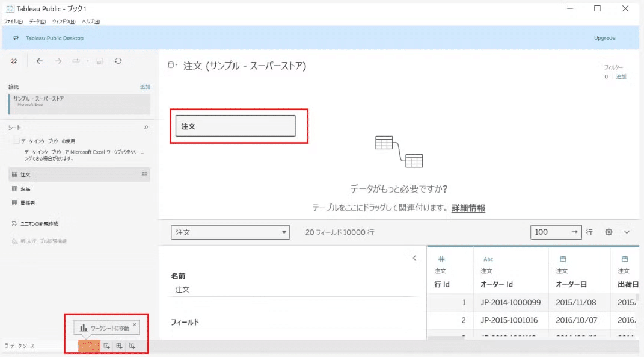Create a new story
The height and width of the screenshot is (357, 644).
coord(133,346)
